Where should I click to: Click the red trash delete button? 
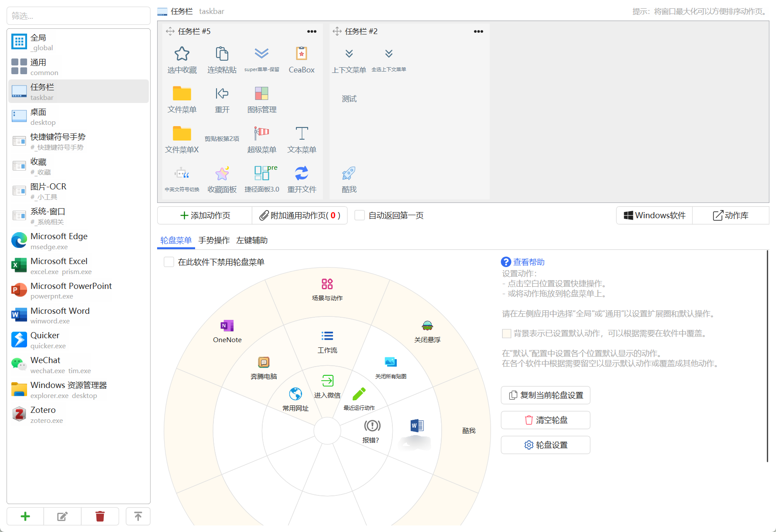coord(100,516)
